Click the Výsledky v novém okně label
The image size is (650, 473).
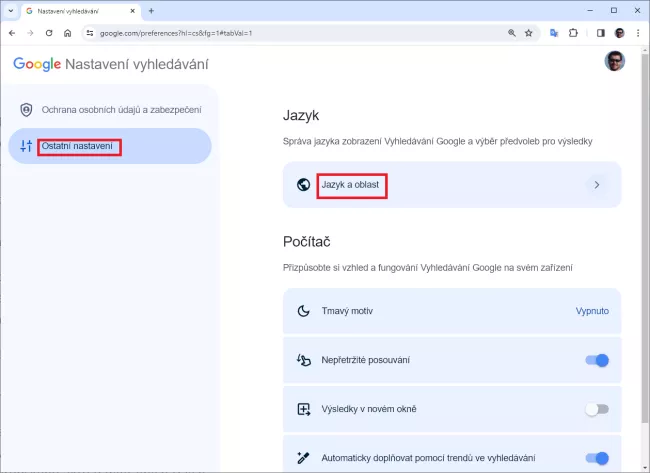pos(369,409)
